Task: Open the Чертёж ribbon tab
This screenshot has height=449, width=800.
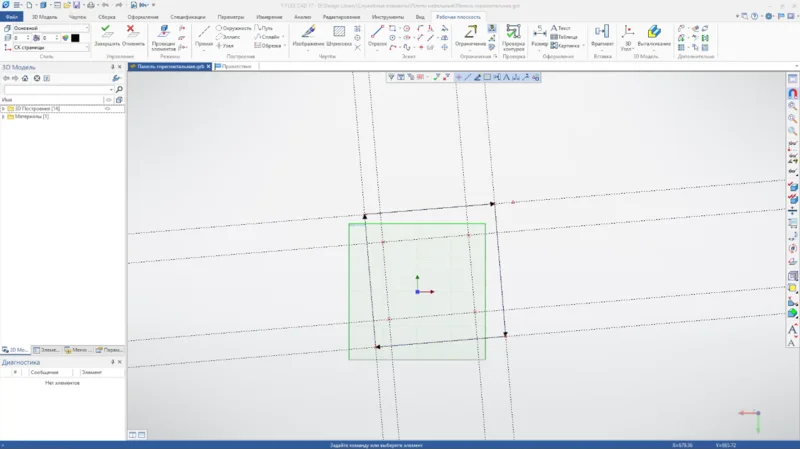Action: [x=77, y=17]
